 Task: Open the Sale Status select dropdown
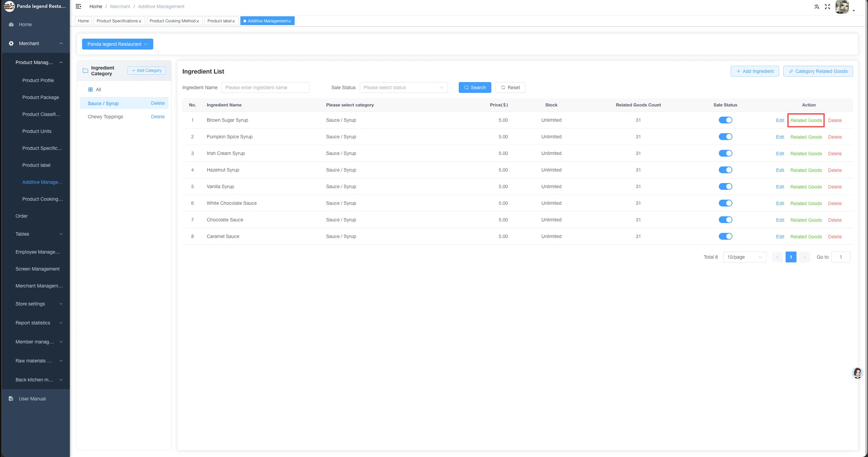click(x=403, y=87)
